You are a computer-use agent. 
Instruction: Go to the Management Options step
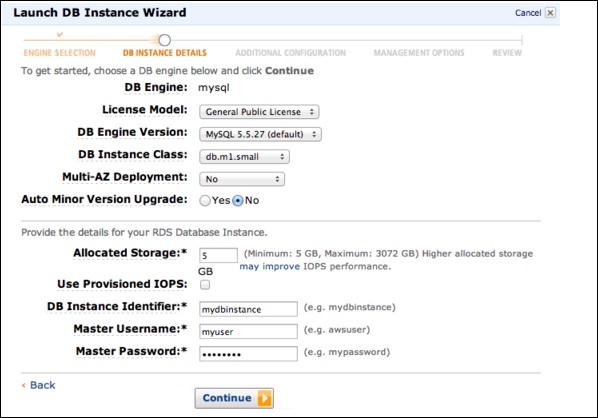(419, 53)
